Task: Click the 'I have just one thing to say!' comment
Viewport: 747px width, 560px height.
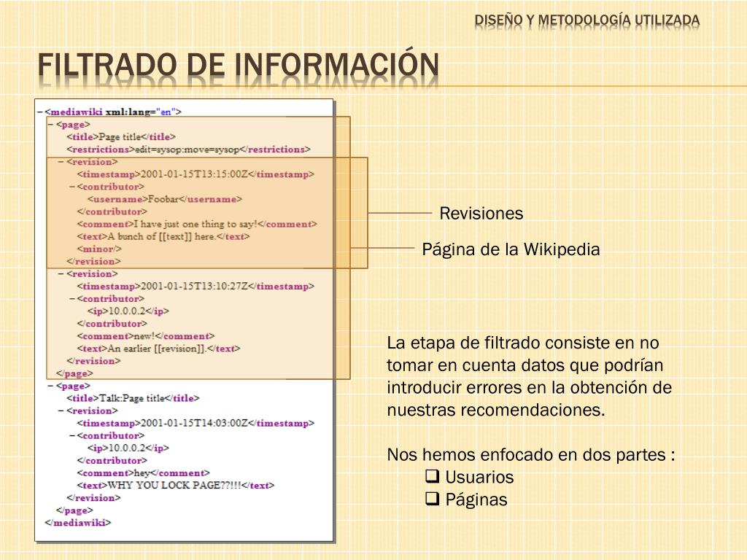Action: click(197, 224)
